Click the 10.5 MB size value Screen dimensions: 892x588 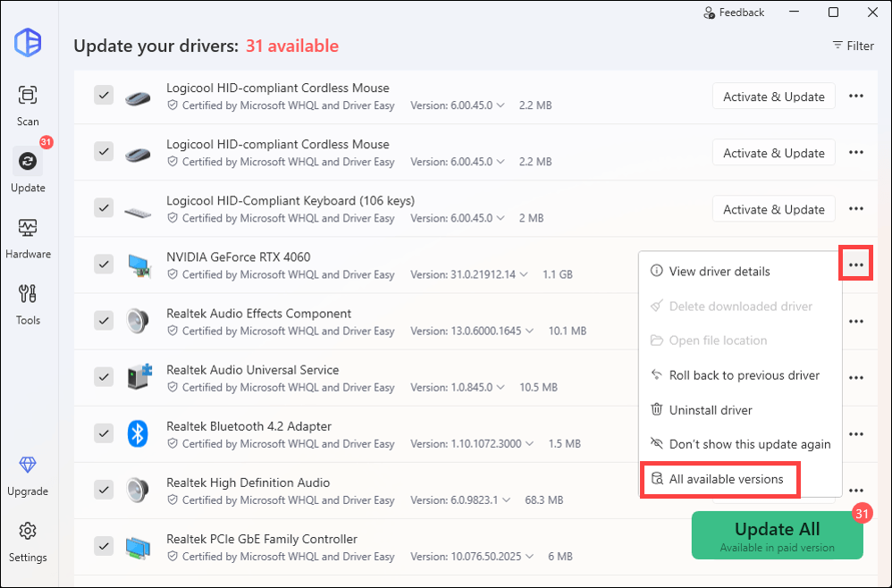click(x=538, y=387)
